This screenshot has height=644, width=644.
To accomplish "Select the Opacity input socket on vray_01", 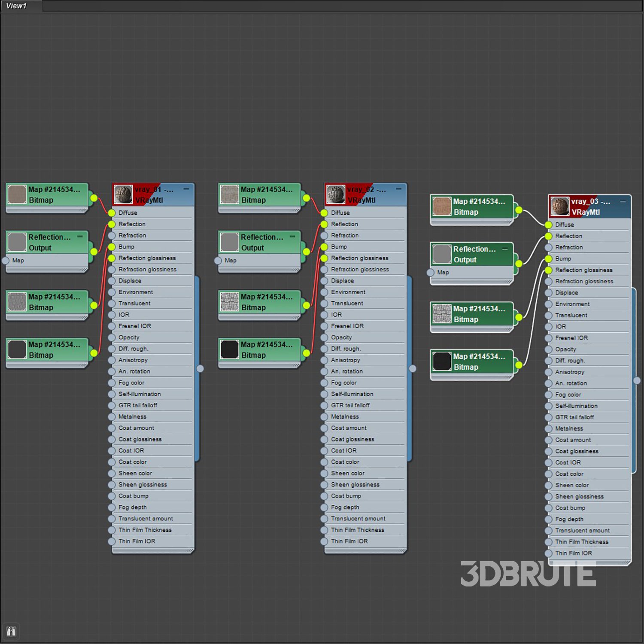I will coord(112,337).
